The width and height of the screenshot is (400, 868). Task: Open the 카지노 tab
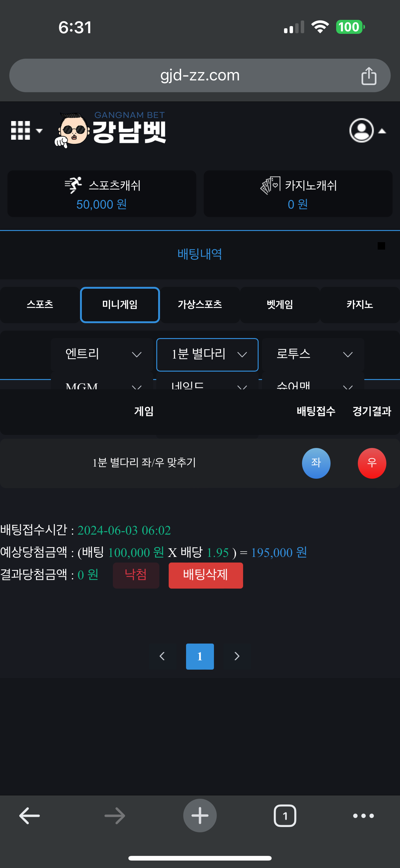360,305
